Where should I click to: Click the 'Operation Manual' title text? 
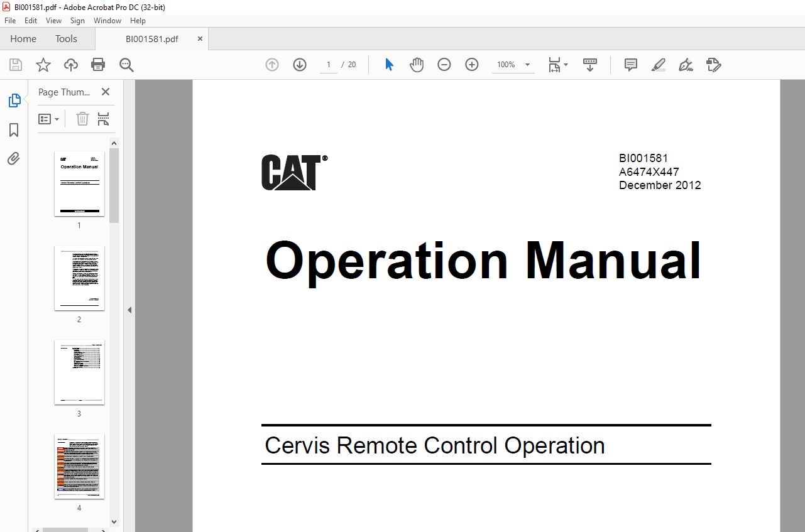pyautogui.click(x=483, y=262)
